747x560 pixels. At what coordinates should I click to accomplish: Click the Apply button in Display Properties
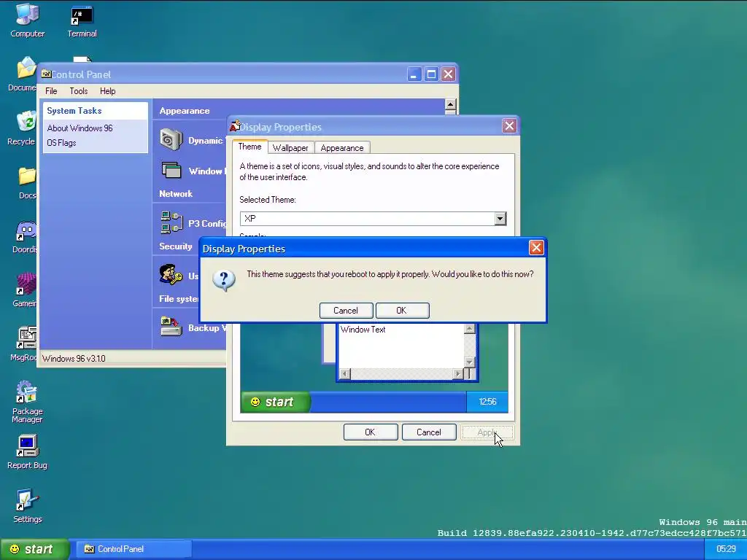(x=487, y=432)
